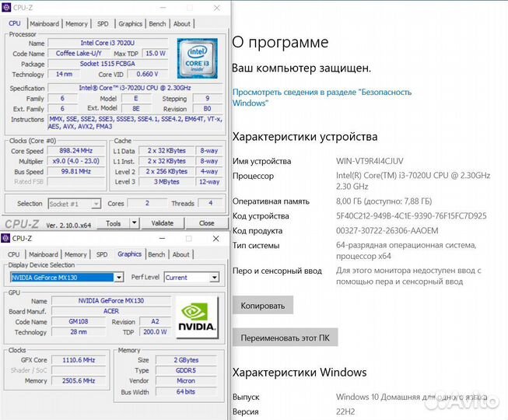The image size is (508, 420).
Task: Minimize the bottom CPU-Z window
Action: (163, 239)
